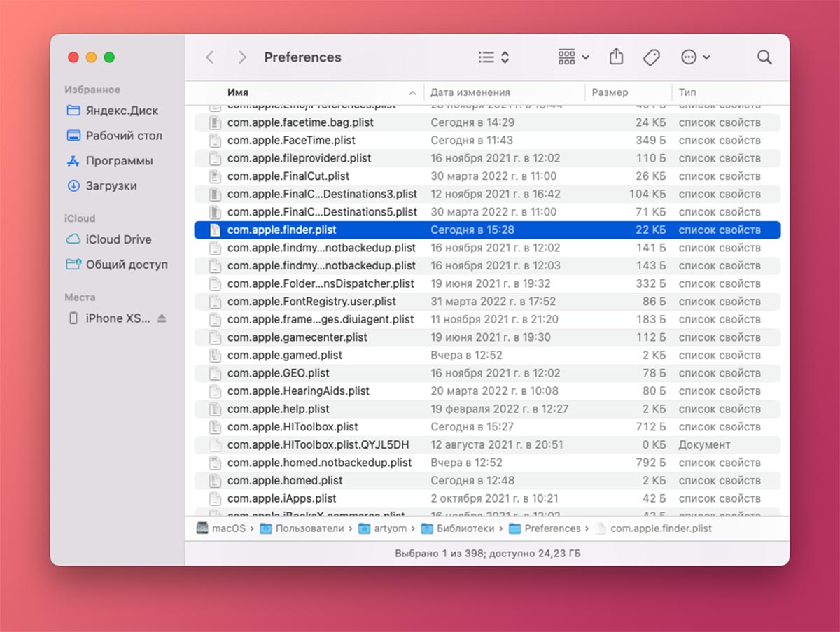
Task: Expand the grouping options dropdown
Action: tap(573, 57)
